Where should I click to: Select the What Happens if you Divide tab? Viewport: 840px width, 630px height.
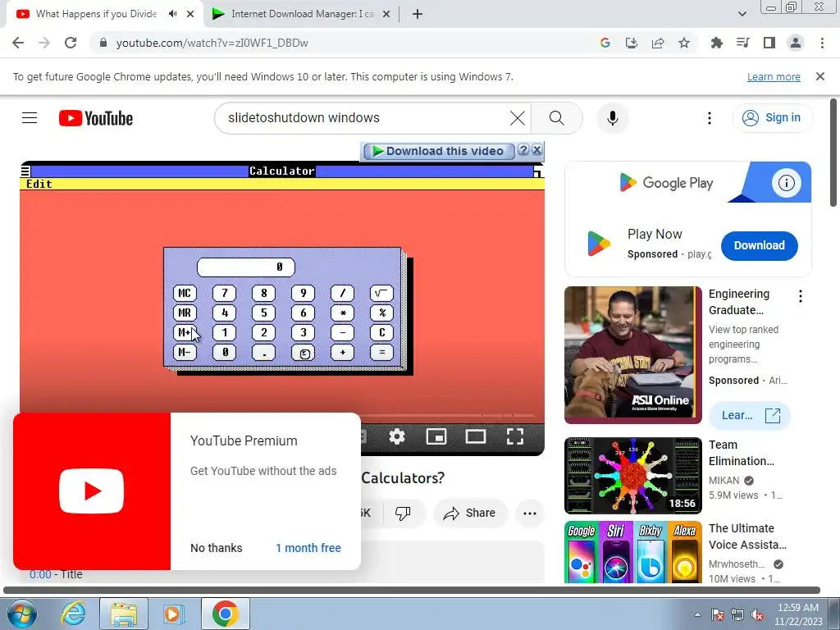97,14
